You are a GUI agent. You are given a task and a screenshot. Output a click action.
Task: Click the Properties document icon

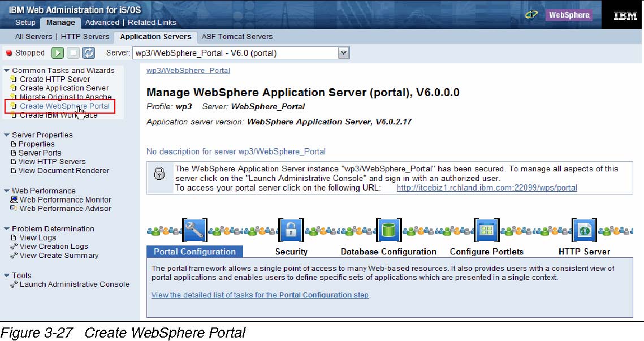click(x=14, y=144)
